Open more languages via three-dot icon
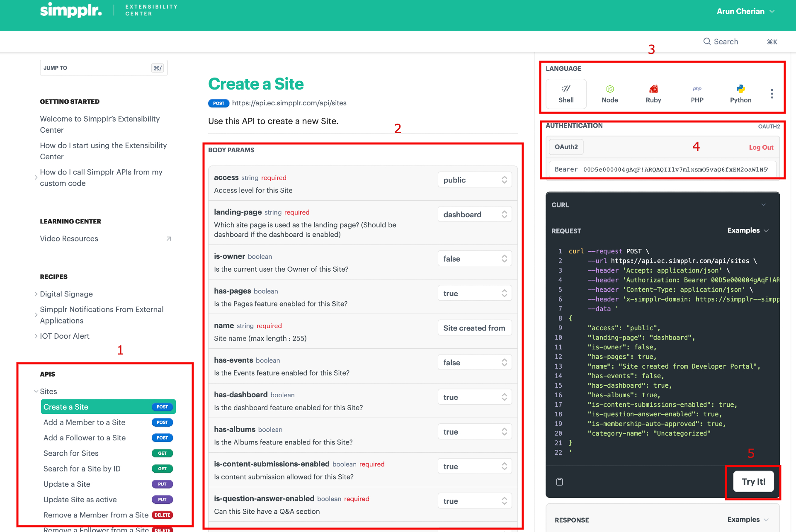Image resolution: width=796 pixels, height=532 pixels. [x=772, y=94]
